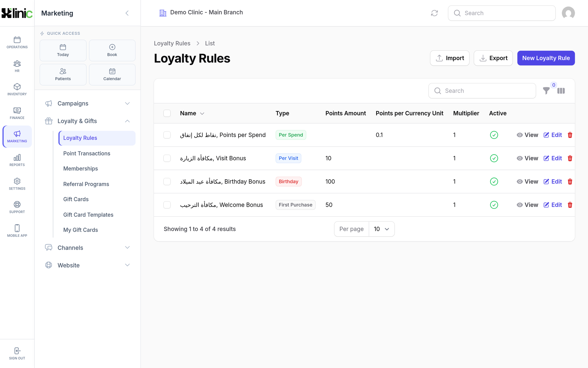Open the Per page dropdown

[x=381, y=229]
